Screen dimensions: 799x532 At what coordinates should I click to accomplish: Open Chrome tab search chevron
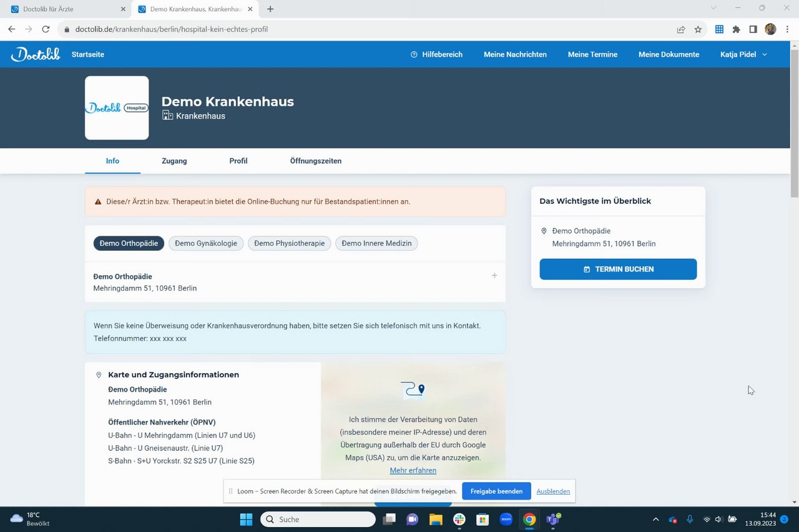714,8
